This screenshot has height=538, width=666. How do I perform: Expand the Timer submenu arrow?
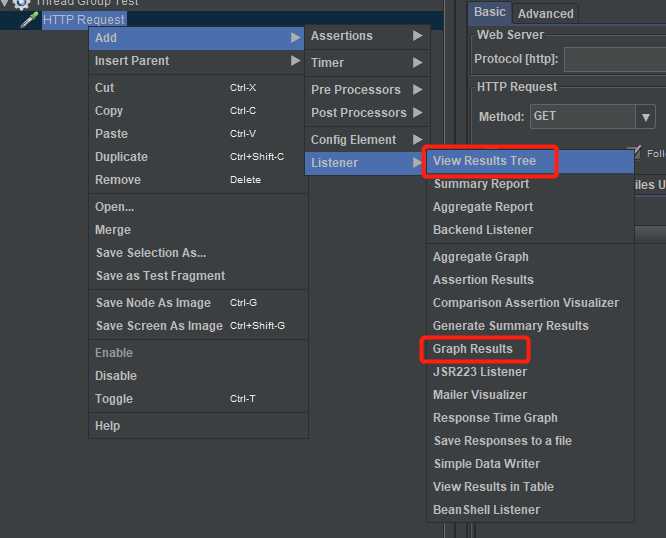pos(417,62)
